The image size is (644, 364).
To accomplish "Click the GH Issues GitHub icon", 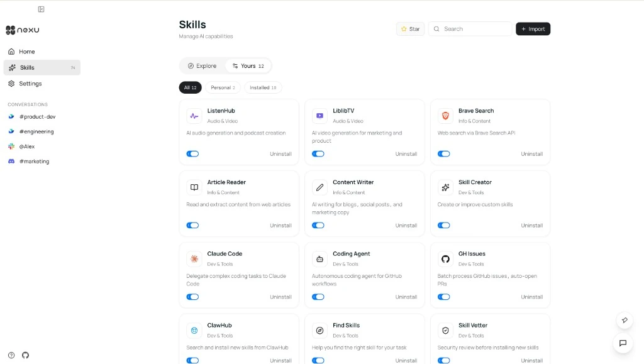I will (445, 259).
